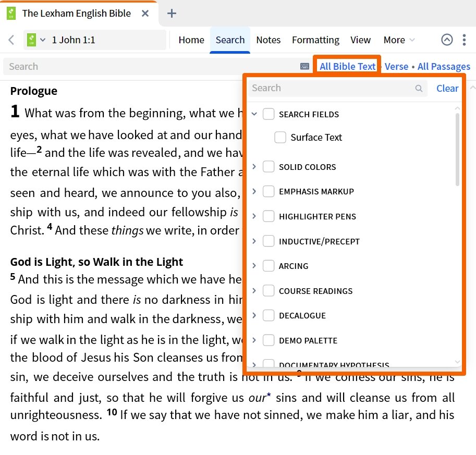Expand the ARCING group

pos(254,266)
